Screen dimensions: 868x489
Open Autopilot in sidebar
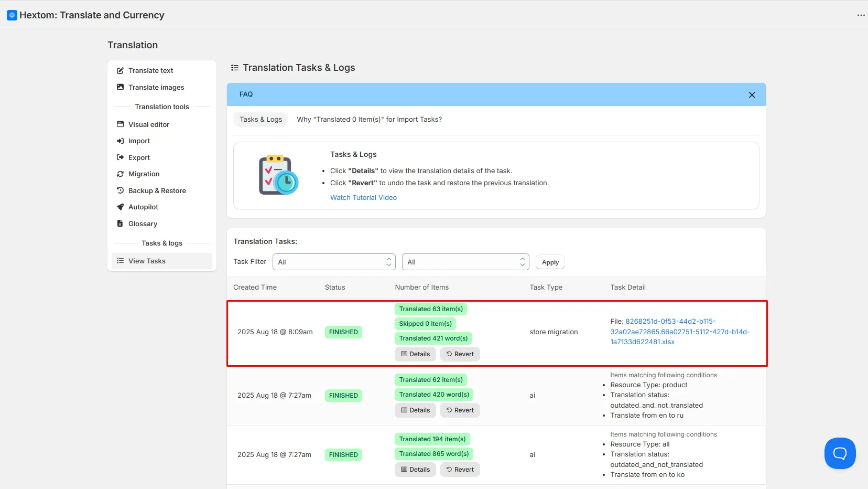pyautogui.click(x=143, y=207)
